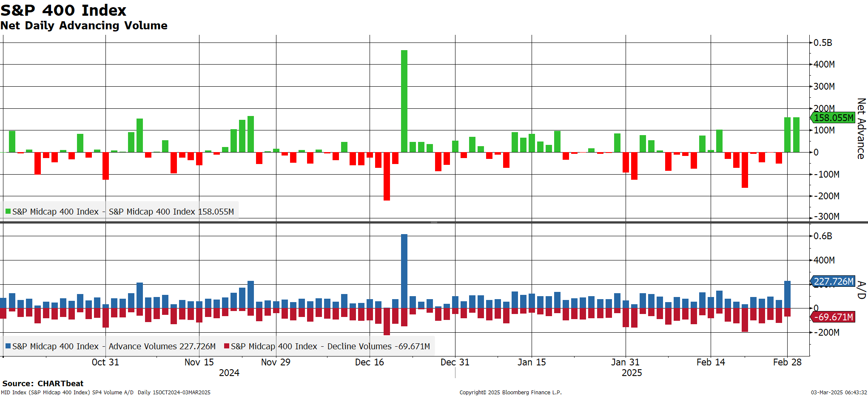
Task: Click the tallest blue advance volume bar
Action: click(x=404, y=271)
